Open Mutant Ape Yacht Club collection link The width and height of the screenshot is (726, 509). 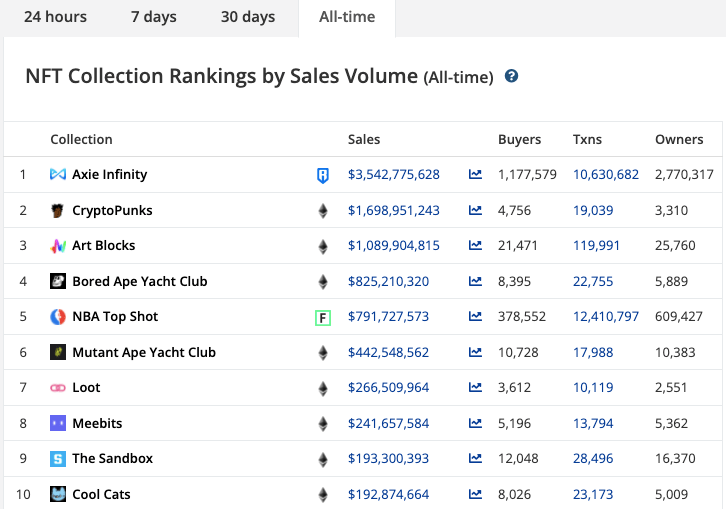tap(144, 352)
